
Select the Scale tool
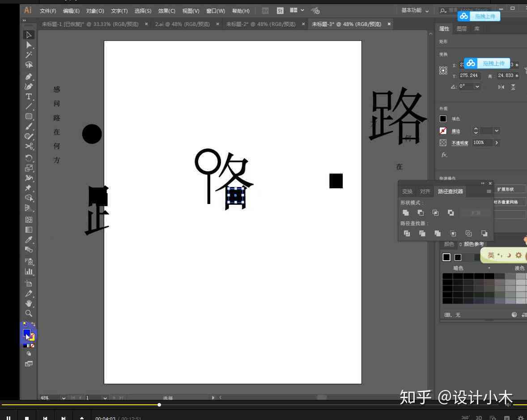[x=29, y=168]
